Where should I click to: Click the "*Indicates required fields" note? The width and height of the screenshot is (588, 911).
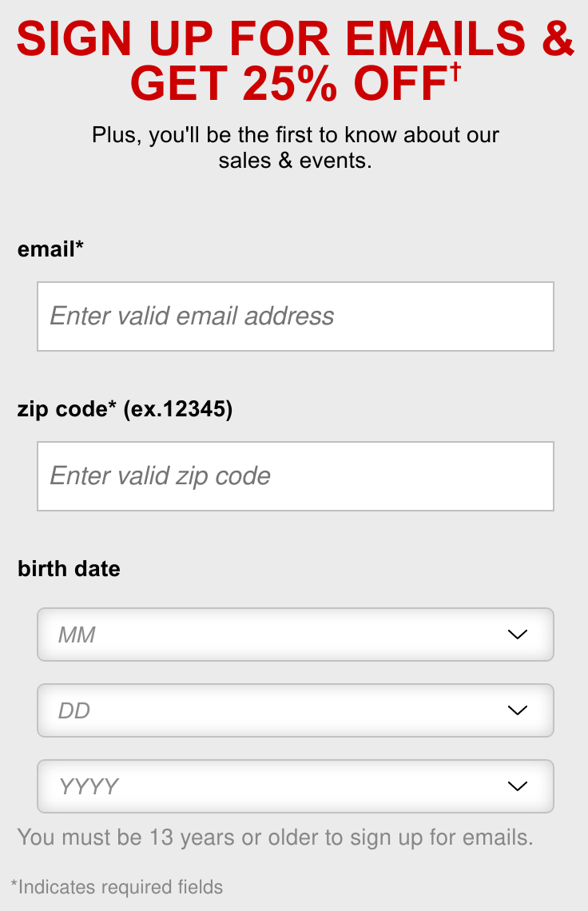pos(117,886)
